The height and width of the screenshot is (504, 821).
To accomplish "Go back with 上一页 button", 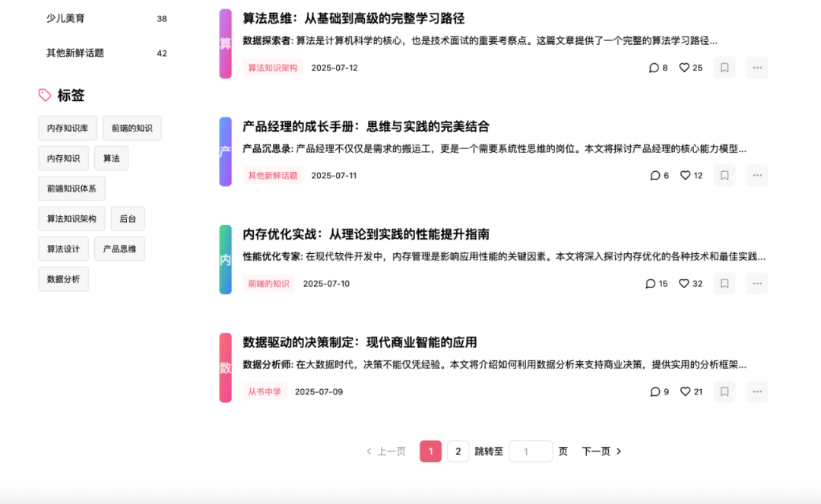I will (386, 451).
